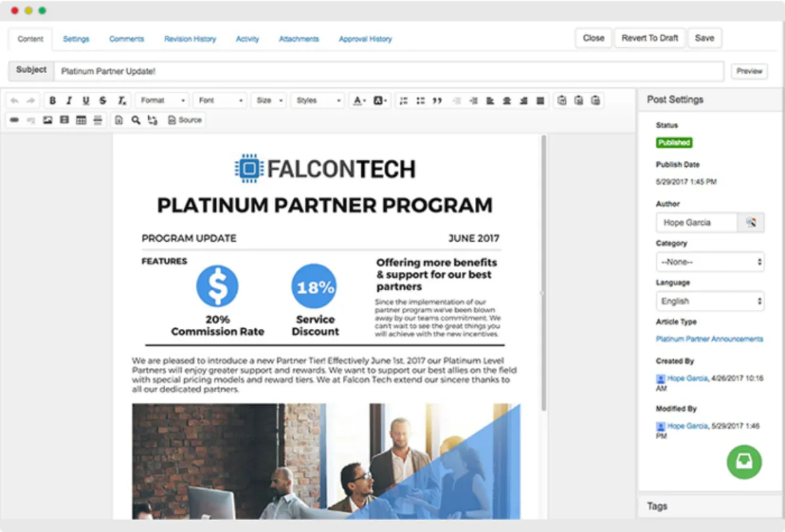Undo the last edit
The image size is (785, 532).
click(14, 101)
